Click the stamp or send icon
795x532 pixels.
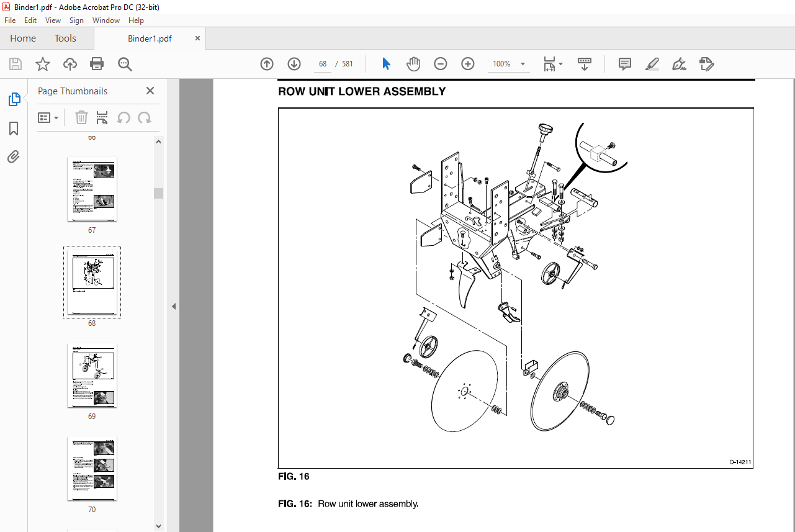[706, 64]
